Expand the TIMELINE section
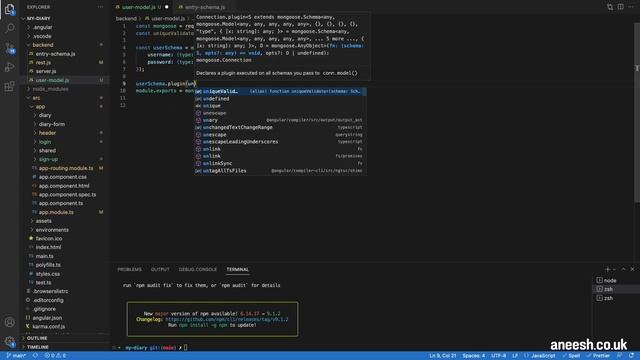Screen dimensions: 640x360 (38, 347)
